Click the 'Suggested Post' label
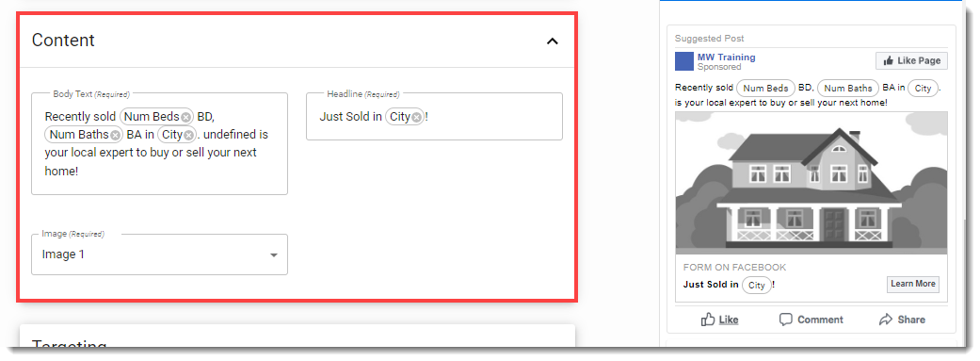This screenshot has width=980, height=361. click(x=710, y=38)
